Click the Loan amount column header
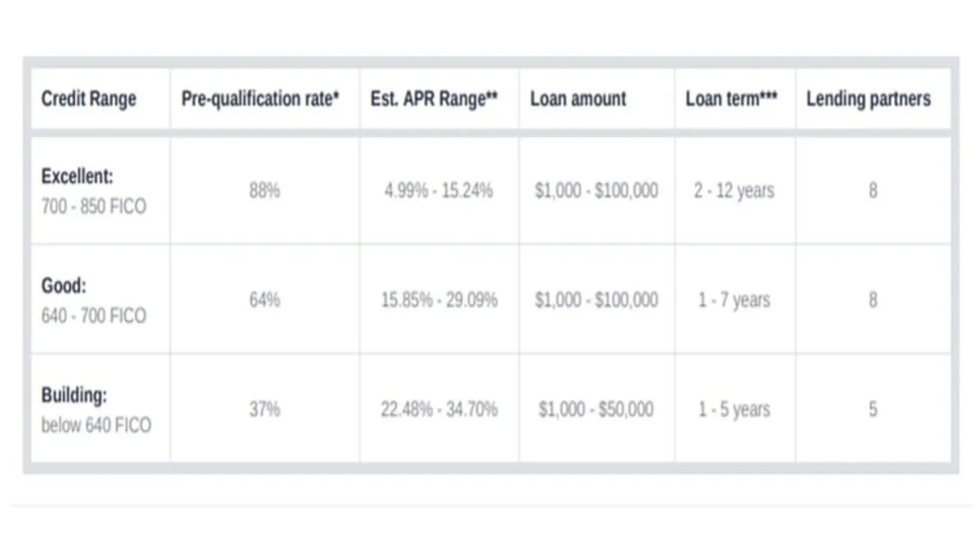This screenshot has height=551, width=980. click(x=578, y=100)
